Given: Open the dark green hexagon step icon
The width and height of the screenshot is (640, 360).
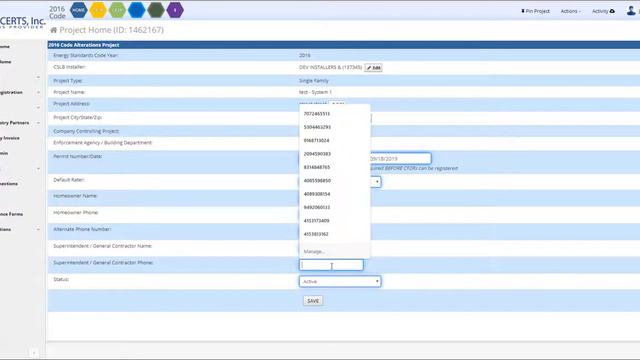Looking at the screenshot, I should (x=156, y=10).
